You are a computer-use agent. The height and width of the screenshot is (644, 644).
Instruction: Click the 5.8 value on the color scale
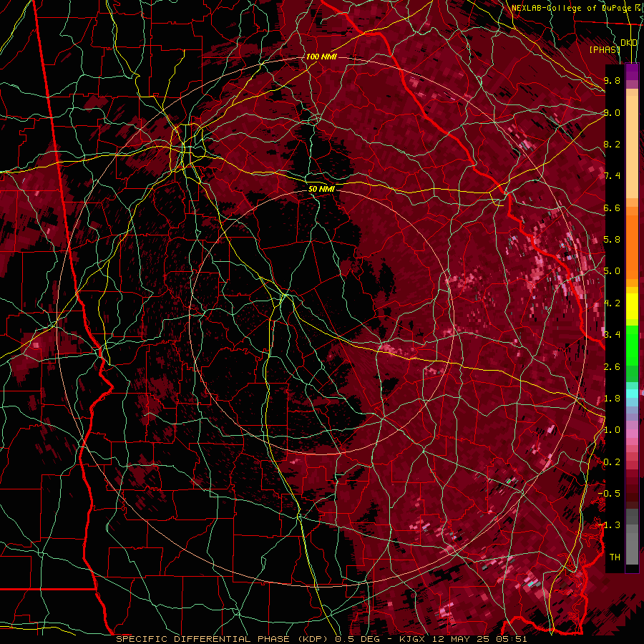(612, 240)
